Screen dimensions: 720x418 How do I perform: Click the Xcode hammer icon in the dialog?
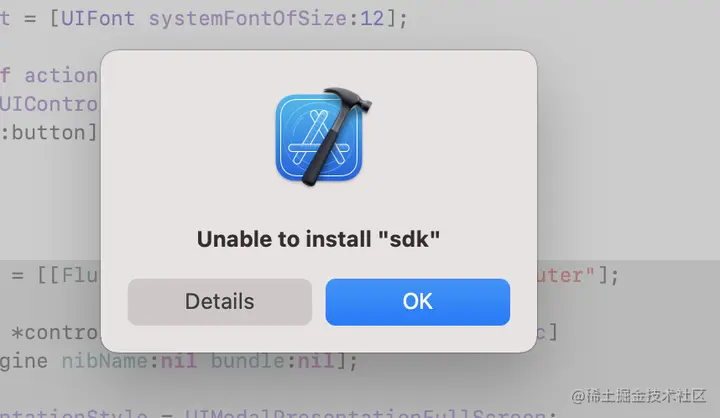pos(323,136)
